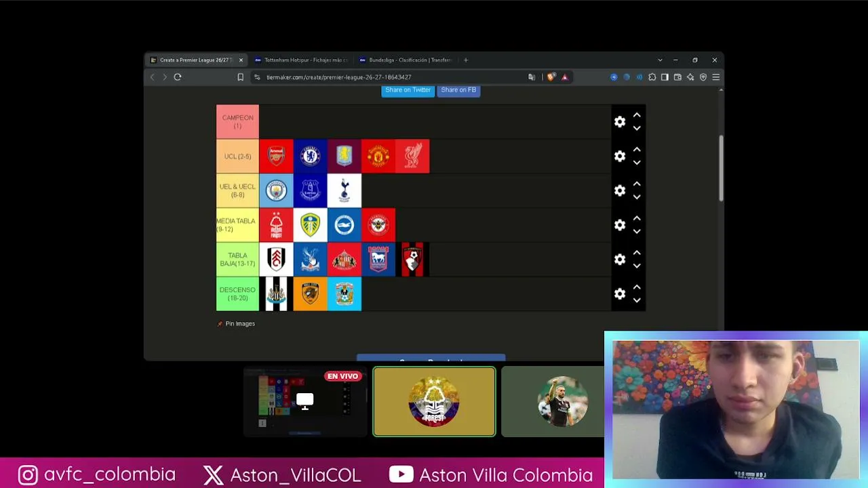Viewport: 868px width, 488px height.
Task: Select the Manchester City crest
Action: [x=276, y=191]
